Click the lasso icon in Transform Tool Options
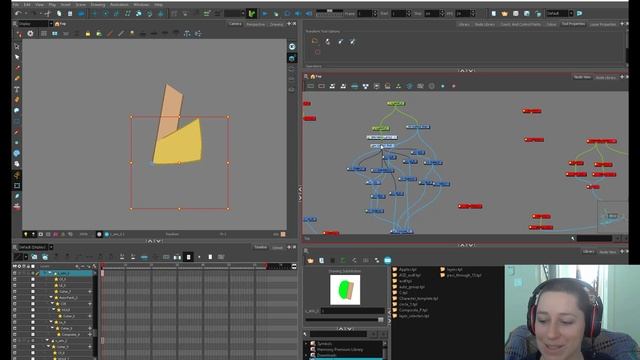640x360 pixels. (x=315, y=41)
